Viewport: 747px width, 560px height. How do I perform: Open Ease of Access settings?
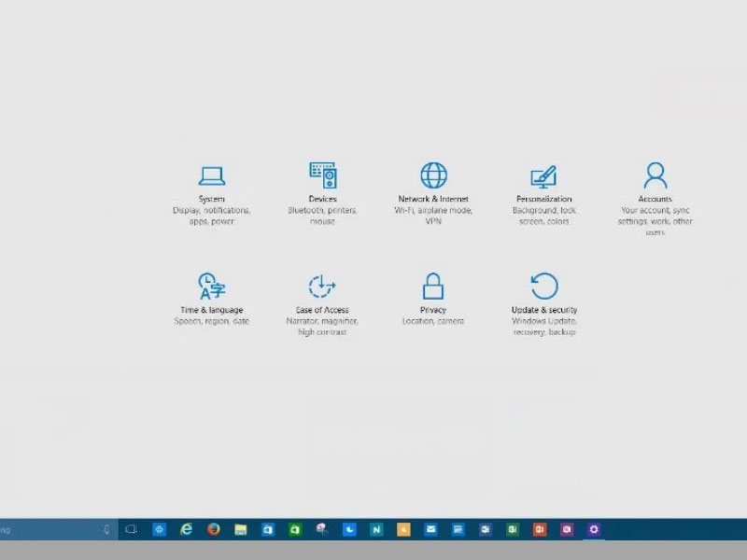tap(322, 305)
